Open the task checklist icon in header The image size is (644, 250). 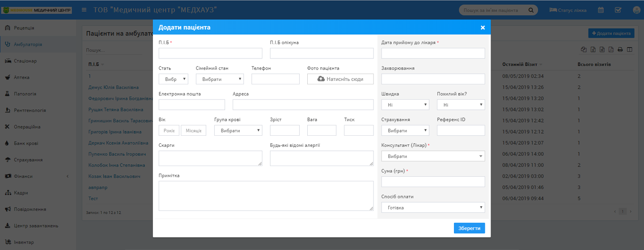pos(618,10)
